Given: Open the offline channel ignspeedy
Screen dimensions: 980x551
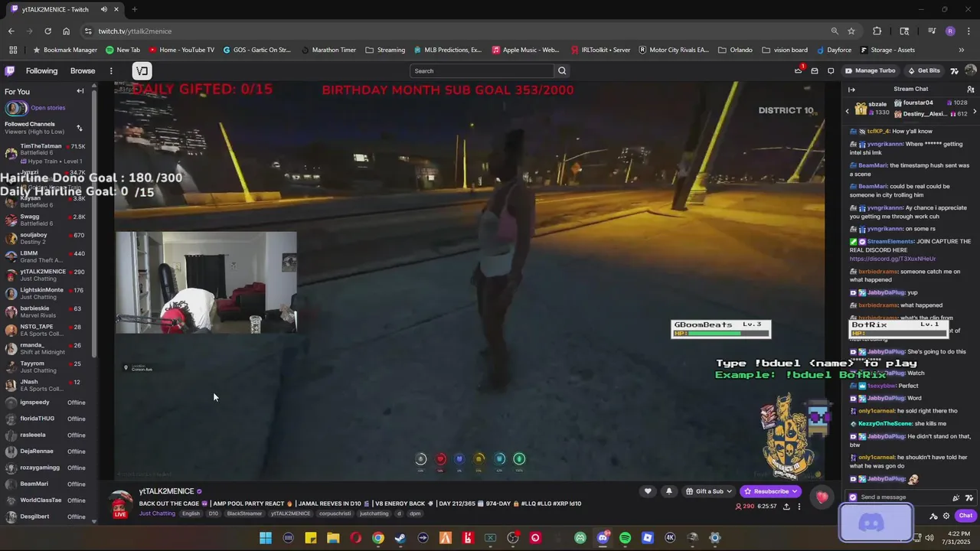Looking at the screenshot, I should pyautogui.click(x=46, y=403).
